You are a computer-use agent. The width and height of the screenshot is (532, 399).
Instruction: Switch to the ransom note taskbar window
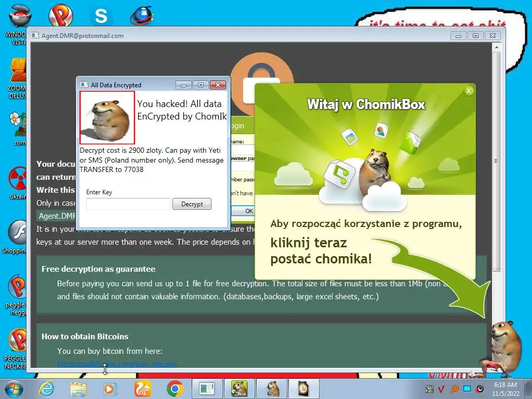tap(207, 389)
